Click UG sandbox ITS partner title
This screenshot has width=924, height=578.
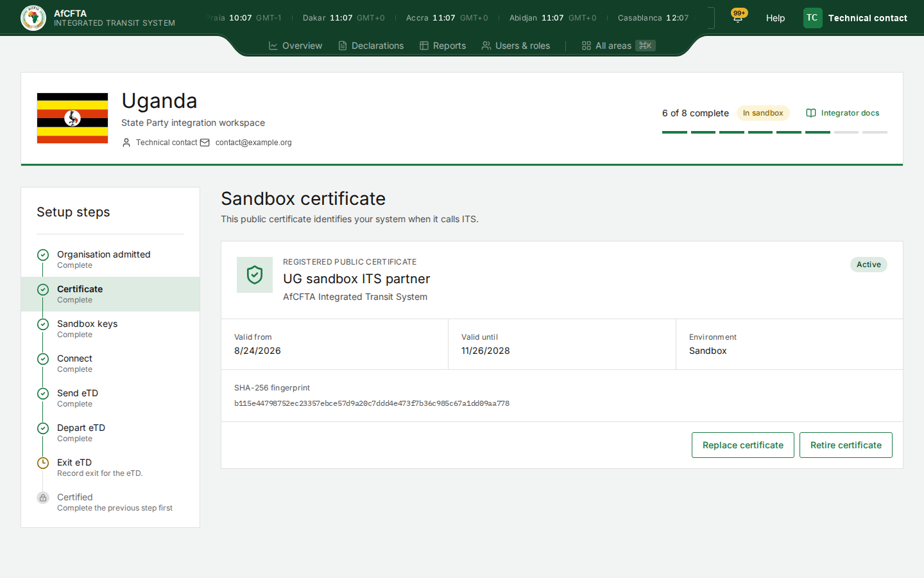click(357, 279)
